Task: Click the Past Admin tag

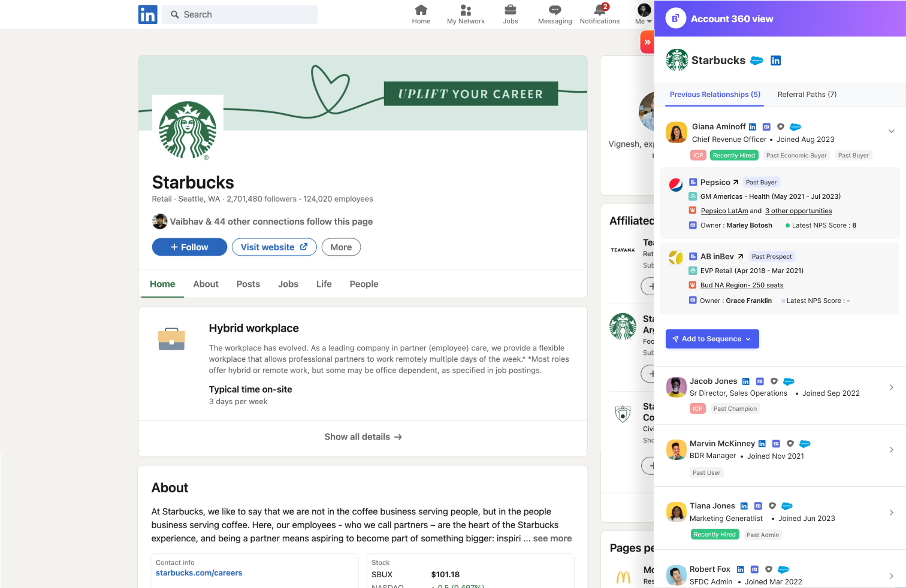Action: click(763, 535)
